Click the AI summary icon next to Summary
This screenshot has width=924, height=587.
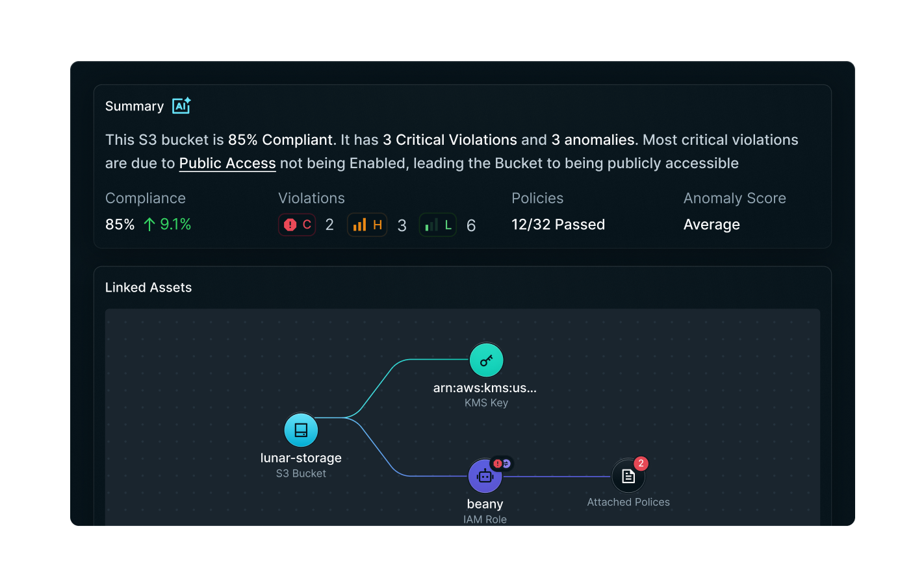(180, 105)
